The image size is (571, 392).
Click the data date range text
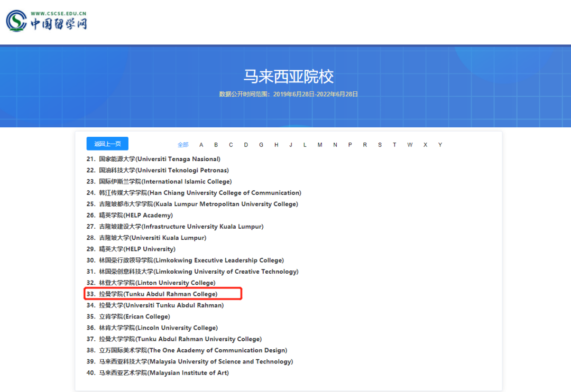point(289,94)
